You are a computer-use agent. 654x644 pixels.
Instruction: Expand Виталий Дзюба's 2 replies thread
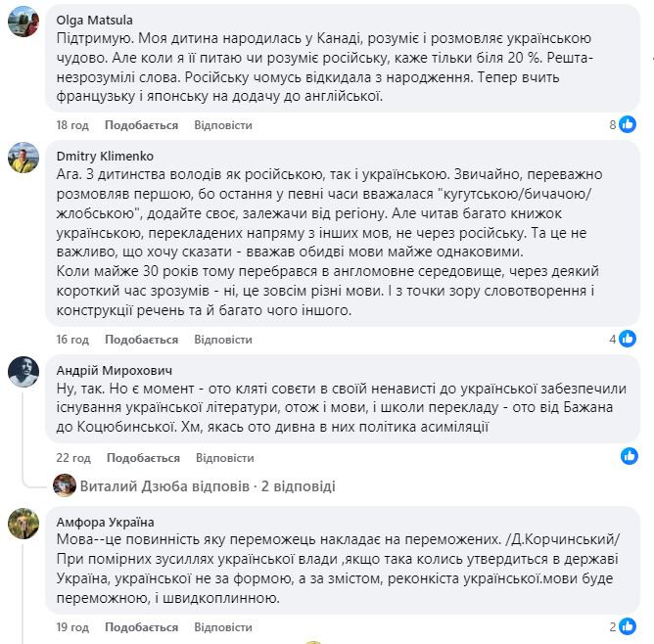click(210, 485)
